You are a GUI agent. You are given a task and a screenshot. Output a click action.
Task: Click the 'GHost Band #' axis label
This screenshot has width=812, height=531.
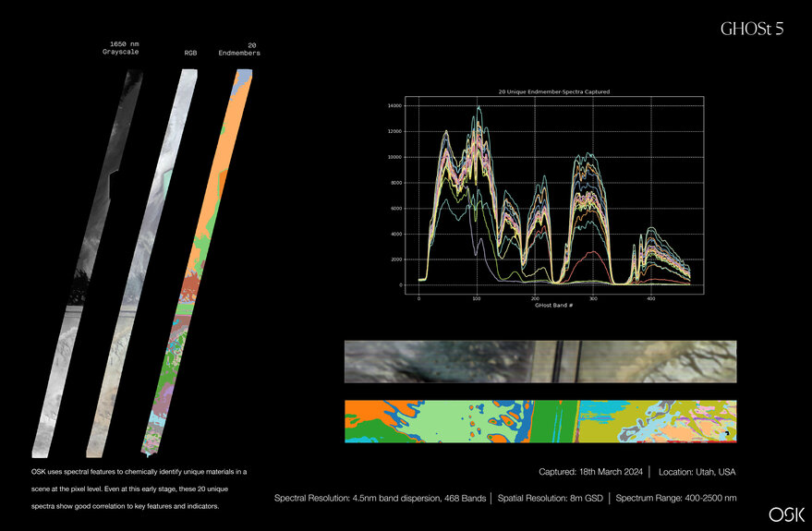tap(553, 306)
